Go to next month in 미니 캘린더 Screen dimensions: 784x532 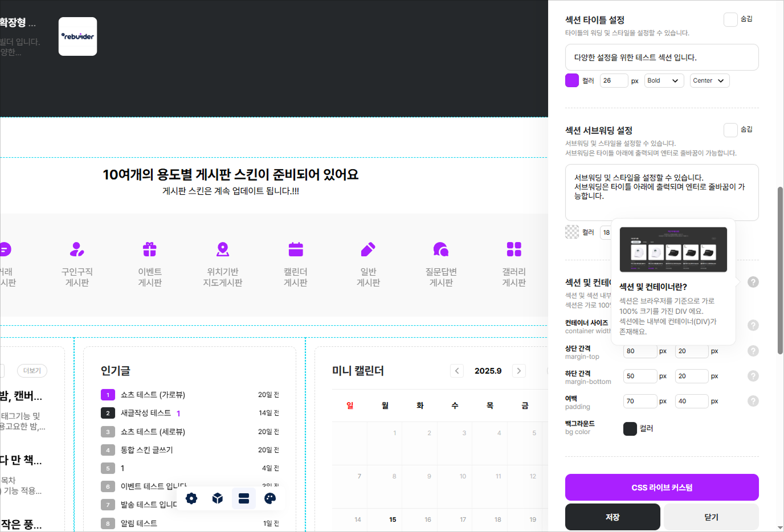point(519,371)
